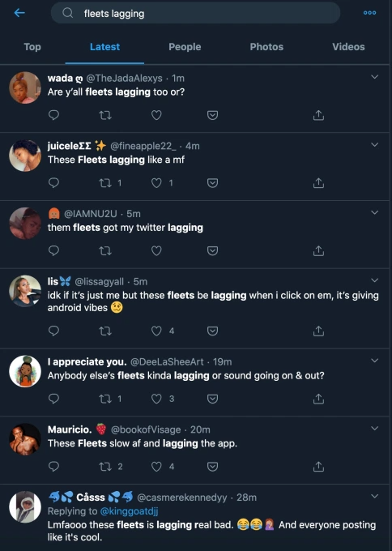Screen dimensions: 392x551
Task: Like lis's tweet about android vibes
Action: [x=156, y=331]
